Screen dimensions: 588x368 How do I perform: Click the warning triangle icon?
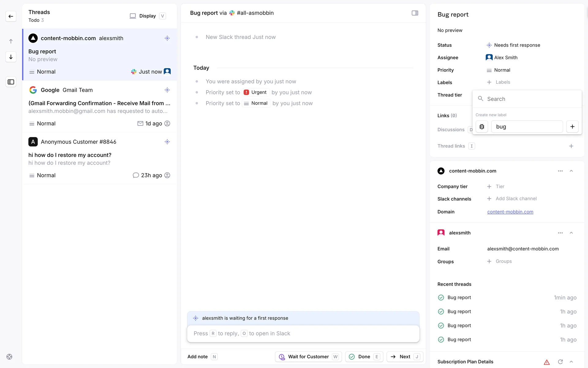click(547, 362)
